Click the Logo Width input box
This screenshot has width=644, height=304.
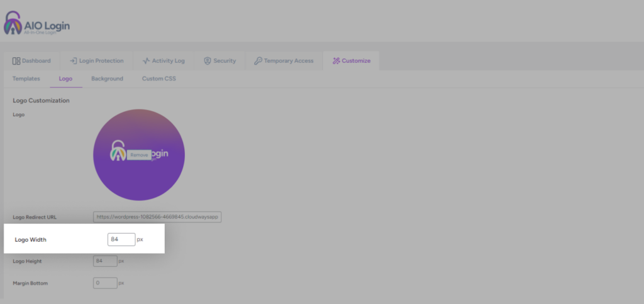pos(121,239)
